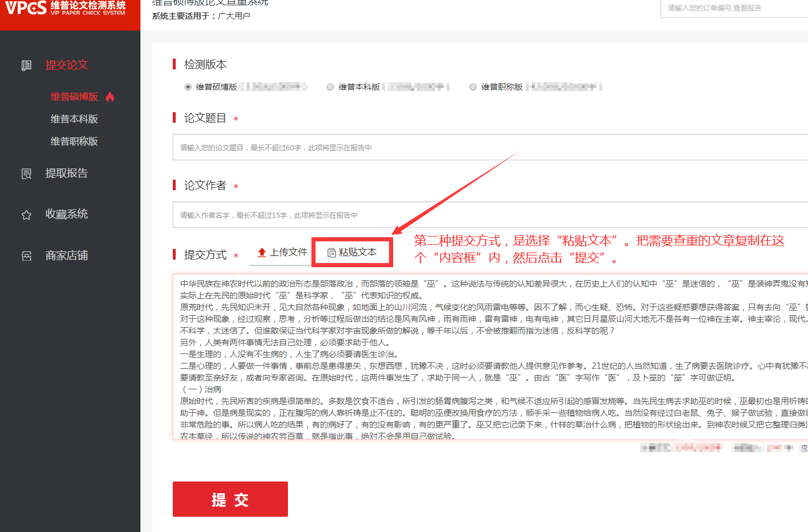
Task: Click the 论文题目 heading label
Action: click(205, 118)
